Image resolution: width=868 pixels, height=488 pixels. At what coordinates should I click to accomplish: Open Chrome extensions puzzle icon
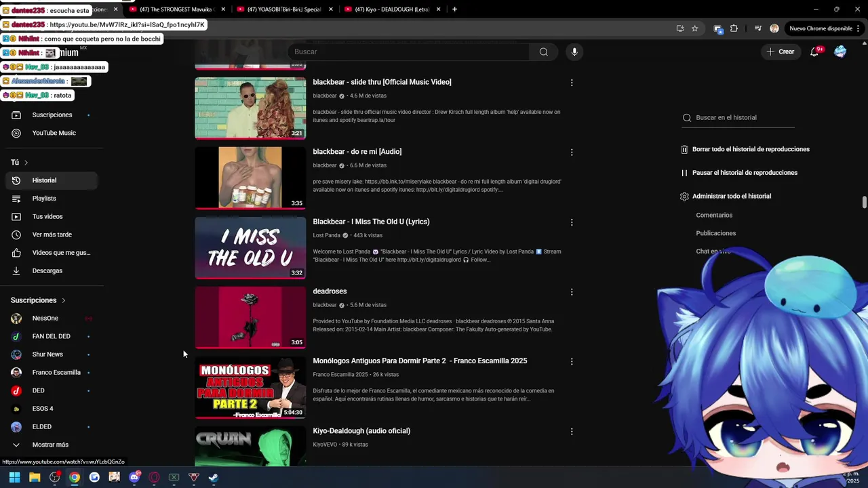pyautogui.click(x=734, y=28)
